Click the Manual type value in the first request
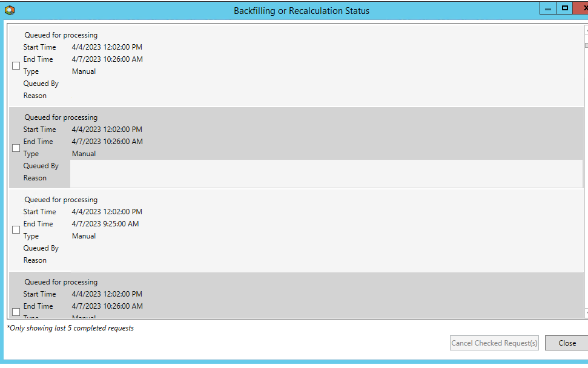 tap(84, 71)
